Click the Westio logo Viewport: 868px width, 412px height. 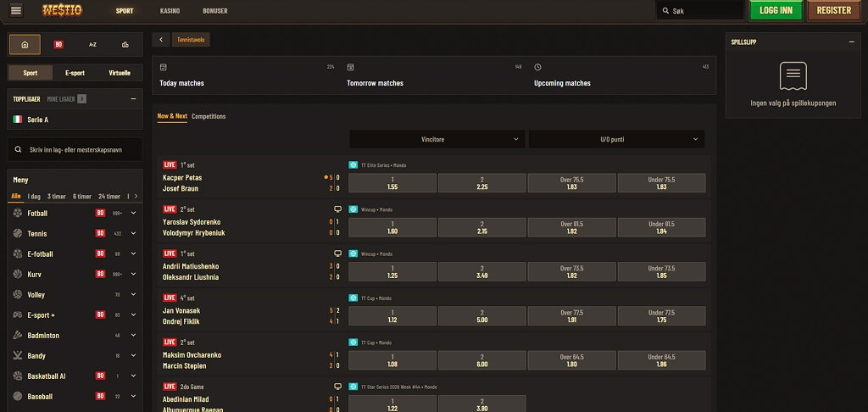(x=63, y=10)
